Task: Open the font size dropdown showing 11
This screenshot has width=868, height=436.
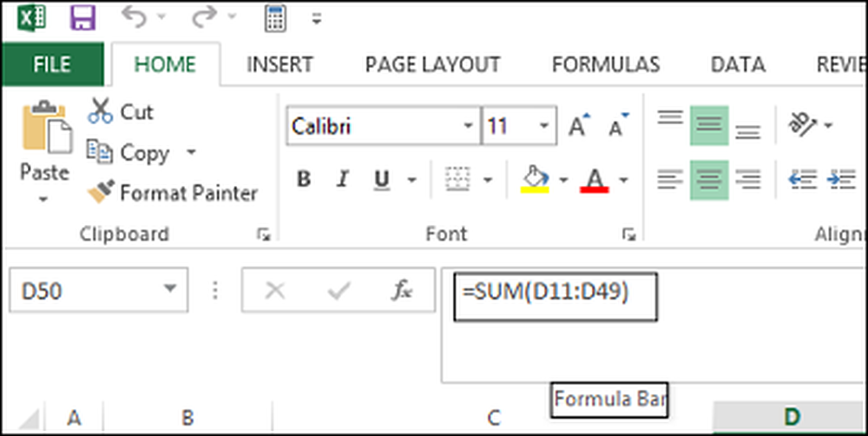Action: pos(544,127)
